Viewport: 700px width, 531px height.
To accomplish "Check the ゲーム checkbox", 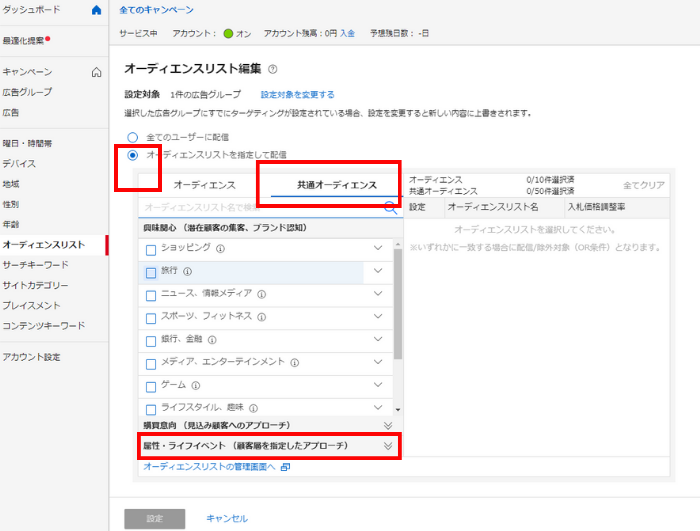I will [151, 387].
